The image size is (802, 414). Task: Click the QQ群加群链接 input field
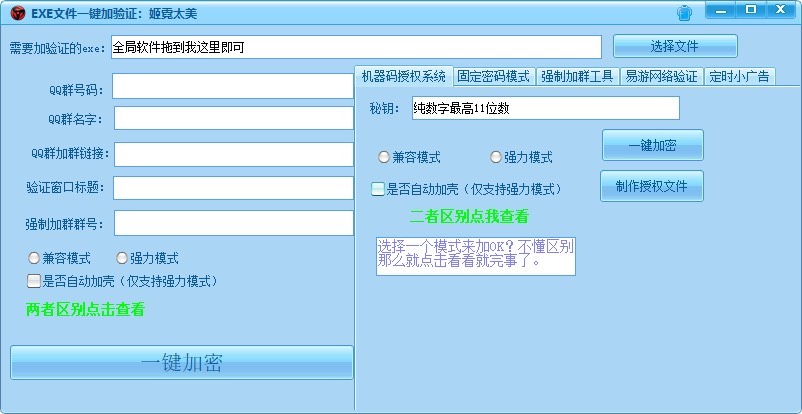[234, 154]
